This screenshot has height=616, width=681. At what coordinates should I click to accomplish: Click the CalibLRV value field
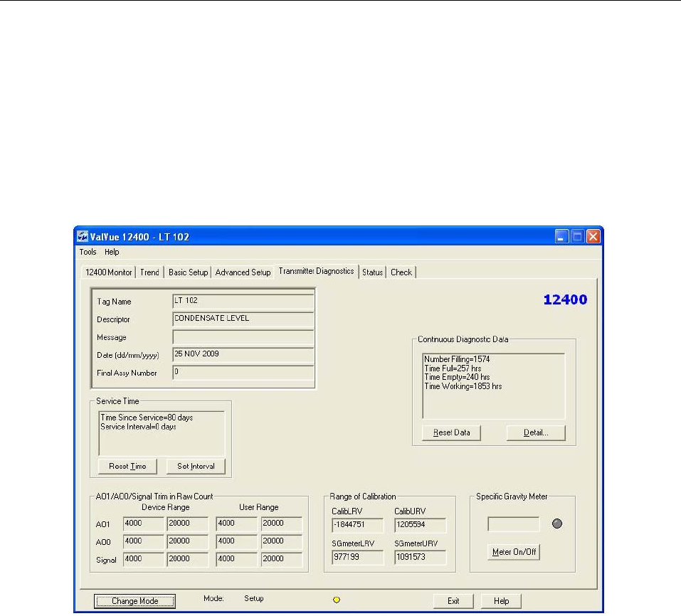tap(357, 525)
